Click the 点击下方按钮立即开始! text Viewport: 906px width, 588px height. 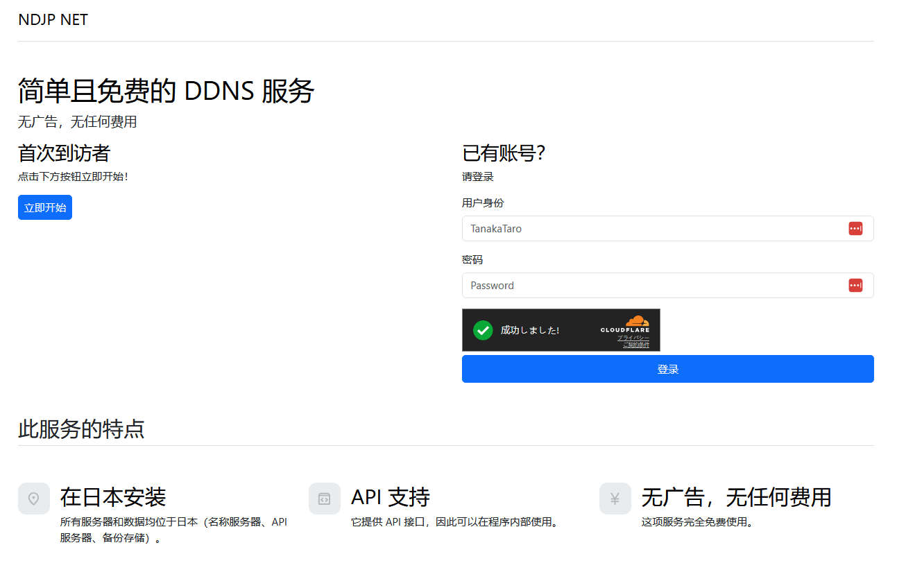[x=73, y=177]
